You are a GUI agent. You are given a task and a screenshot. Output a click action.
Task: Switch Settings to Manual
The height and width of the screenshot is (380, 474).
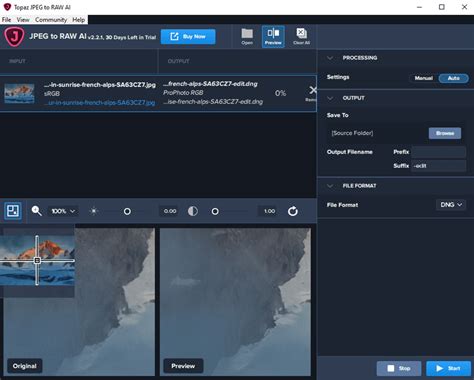pyautogui.click(x=424, y=78)
